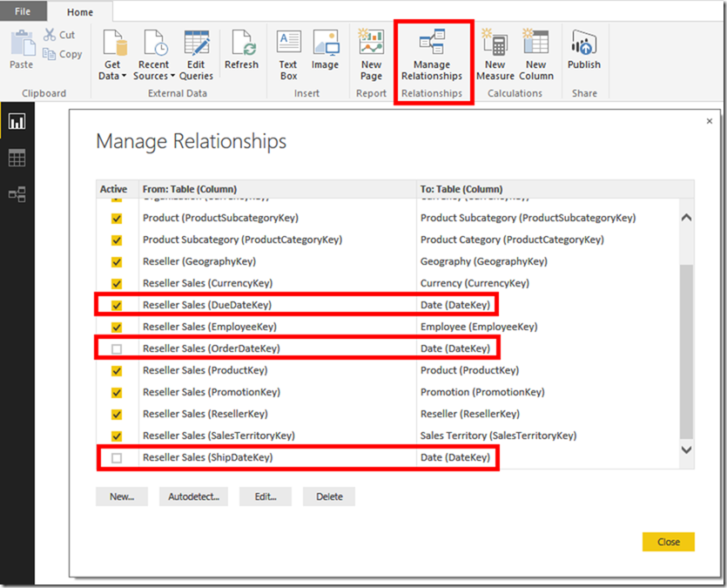Click the Active column header
The image size is (727, 588).
point(113,189)
